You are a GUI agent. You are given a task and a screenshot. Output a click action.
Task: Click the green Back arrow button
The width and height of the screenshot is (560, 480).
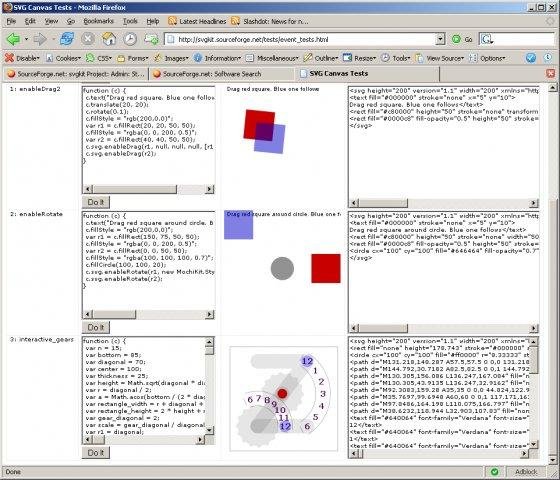pos(14,39)
